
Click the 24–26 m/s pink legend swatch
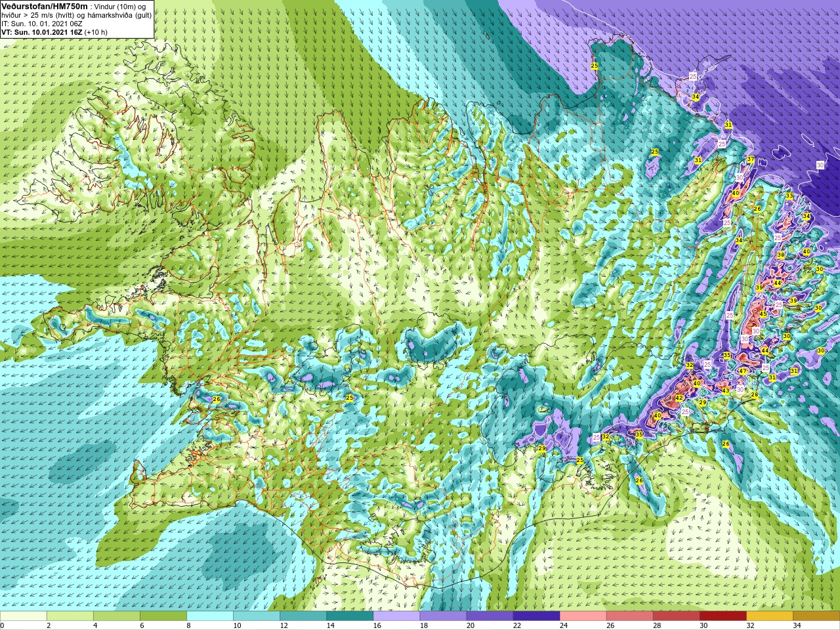point(583,616)
